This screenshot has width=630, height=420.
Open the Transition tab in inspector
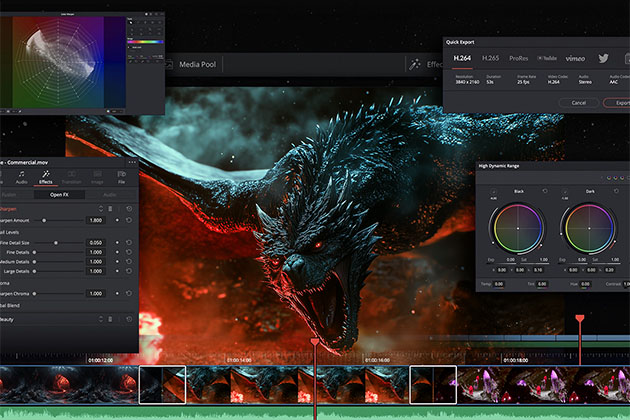72,177
